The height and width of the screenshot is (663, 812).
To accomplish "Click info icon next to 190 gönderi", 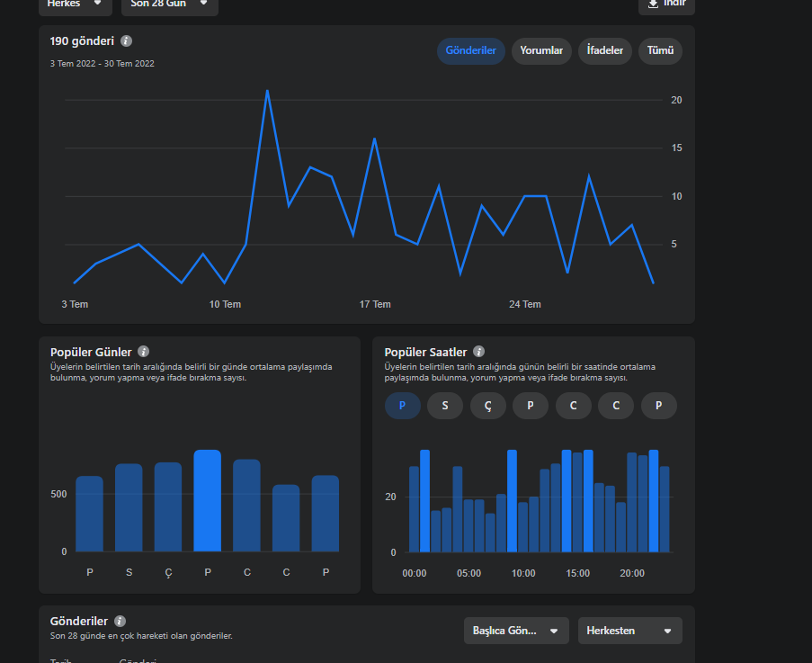I will pos(126,40).
